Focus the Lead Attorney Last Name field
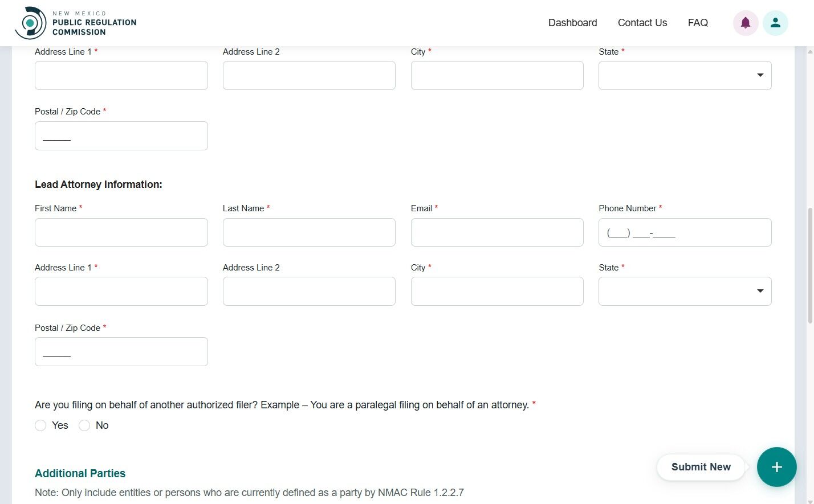814x504 pixels. (x=309, y=232)
